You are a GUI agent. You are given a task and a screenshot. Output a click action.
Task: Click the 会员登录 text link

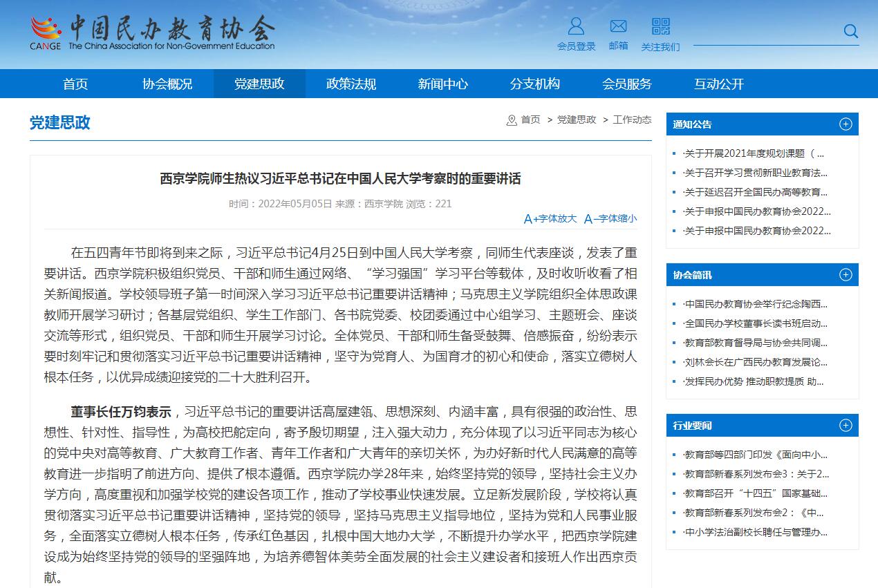pyautogui.click(x=577, y=46)
